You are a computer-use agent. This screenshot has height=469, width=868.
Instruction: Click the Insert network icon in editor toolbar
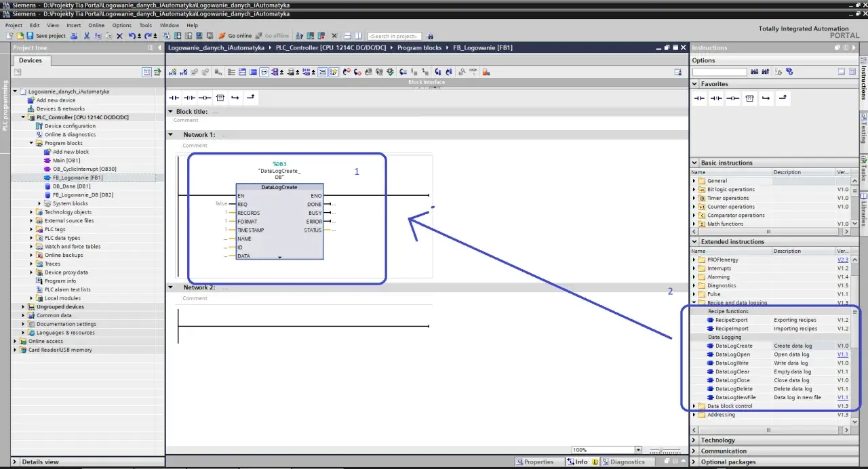tap(174, 72)
